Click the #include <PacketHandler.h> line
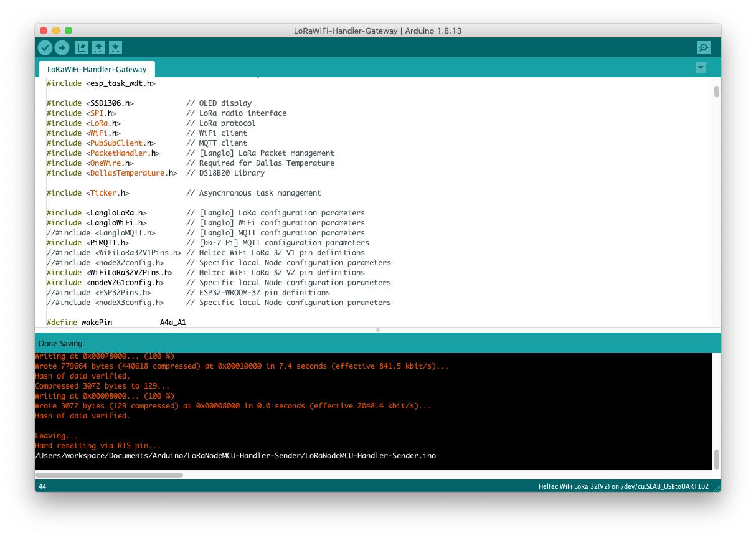 point(190,153)
